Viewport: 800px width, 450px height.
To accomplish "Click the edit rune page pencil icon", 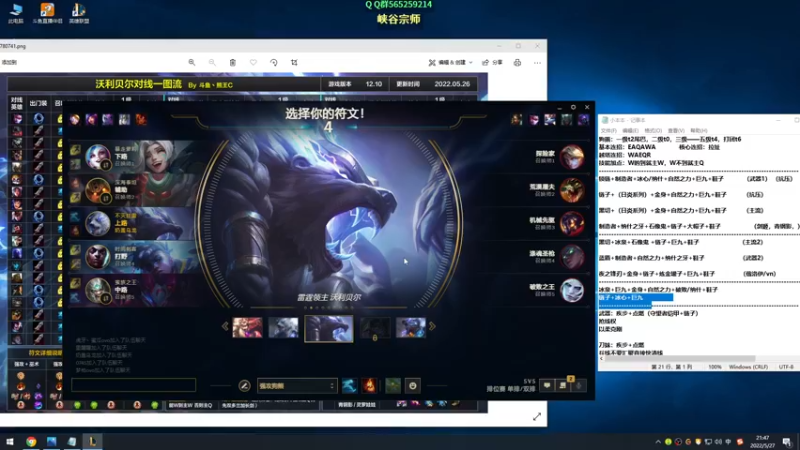I will tap(244, 386).
